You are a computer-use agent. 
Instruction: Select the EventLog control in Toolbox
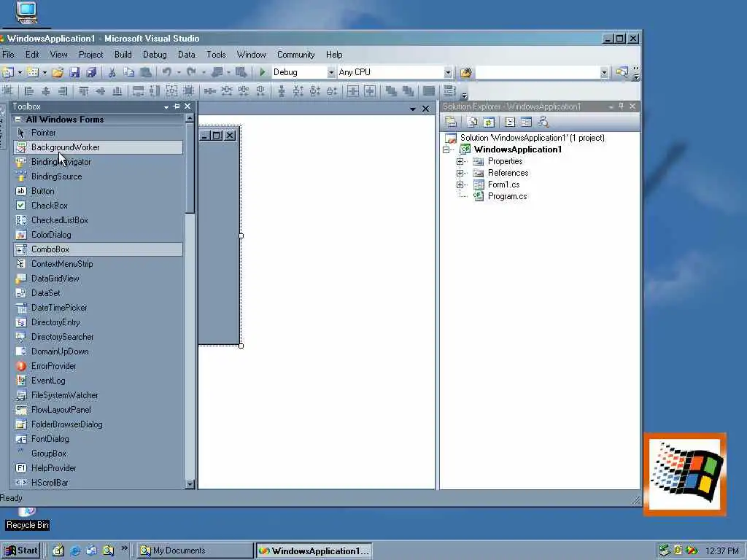coord(98,381)
